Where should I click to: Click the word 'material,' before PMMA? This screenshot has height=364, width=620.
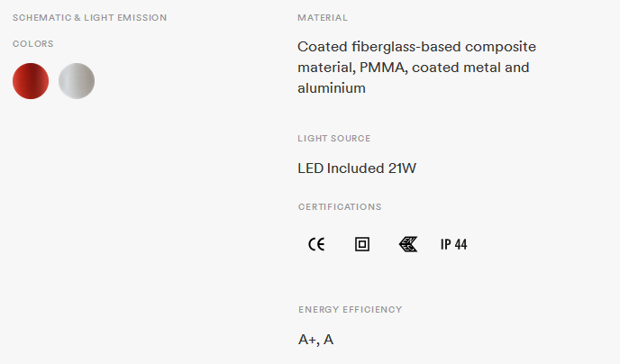click(326, 68)
